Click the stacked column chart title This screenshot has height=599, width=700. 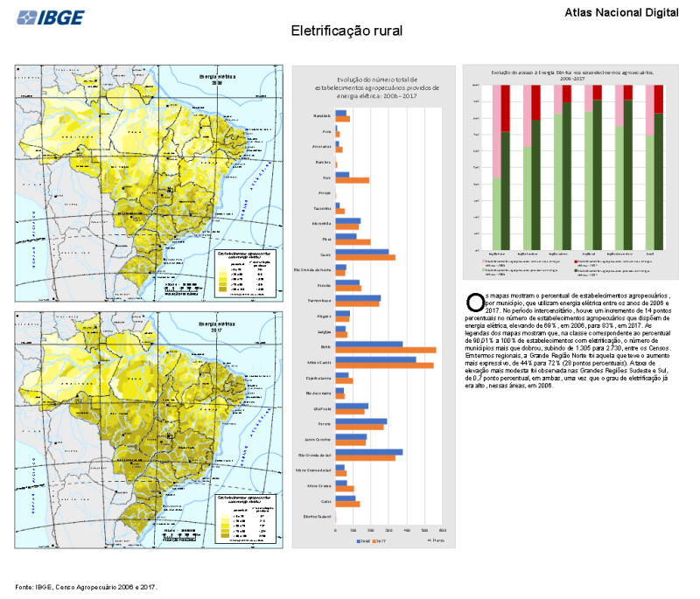click(571, 73)
